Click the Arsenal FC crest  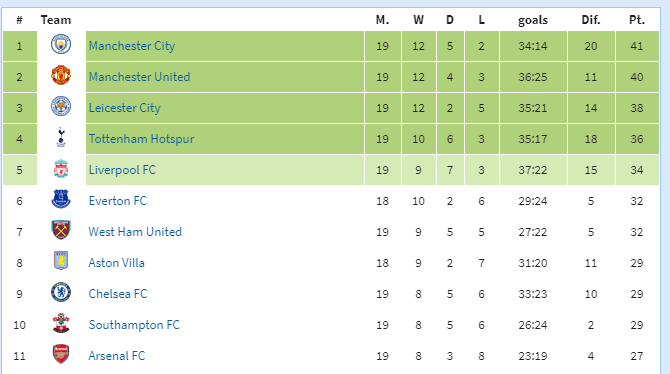[x=61, y=354]
